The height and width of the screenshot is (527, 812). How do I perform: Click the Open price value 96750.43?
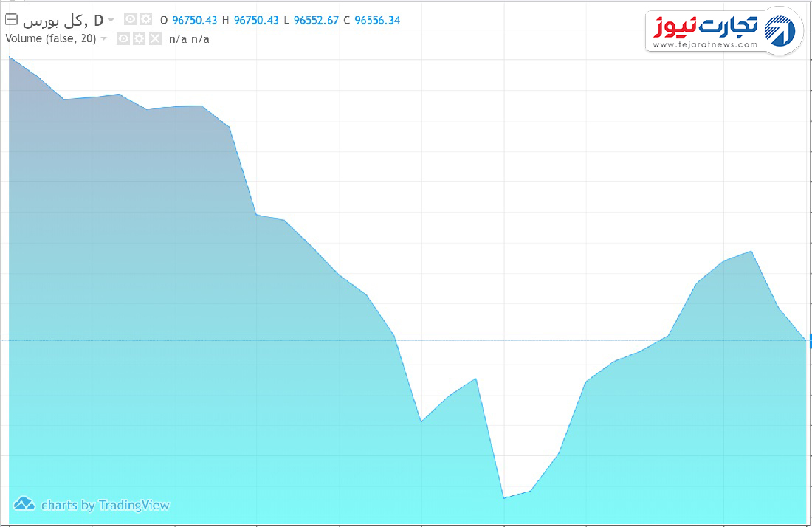coord(194,21)
